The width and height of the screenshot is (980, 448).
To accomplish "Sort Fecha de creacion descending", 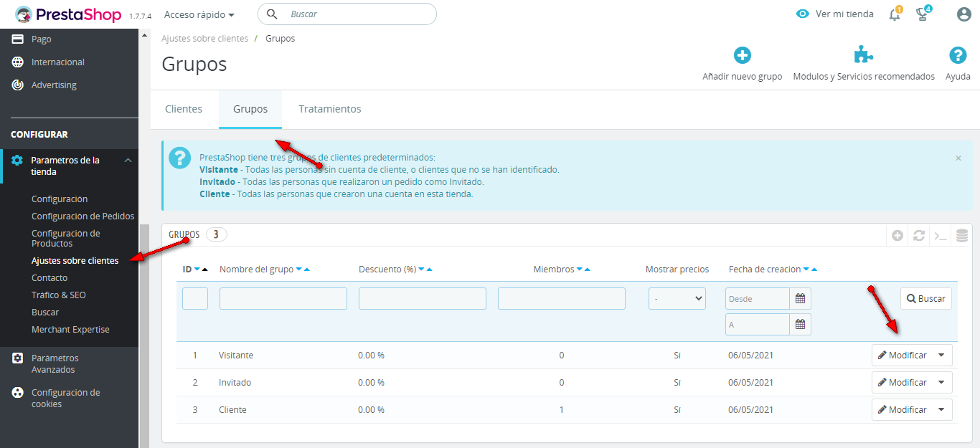I will coord(806,270).
